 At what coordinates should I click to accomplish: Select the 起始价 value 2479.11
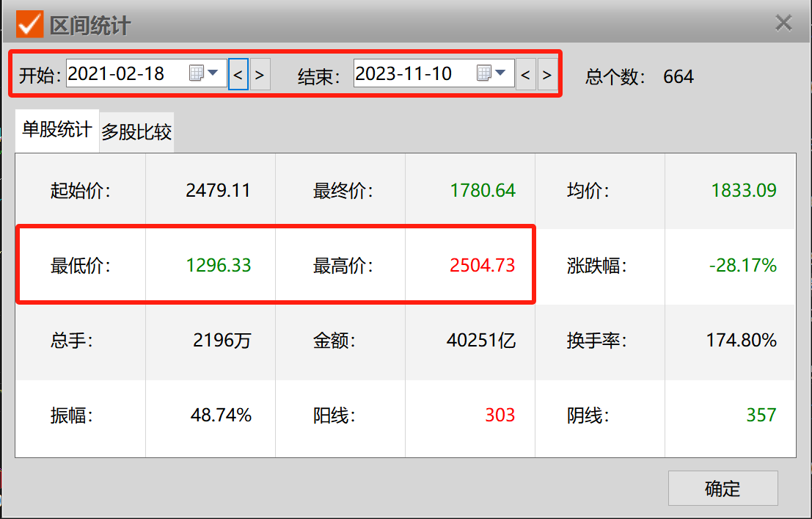(218, 190)
